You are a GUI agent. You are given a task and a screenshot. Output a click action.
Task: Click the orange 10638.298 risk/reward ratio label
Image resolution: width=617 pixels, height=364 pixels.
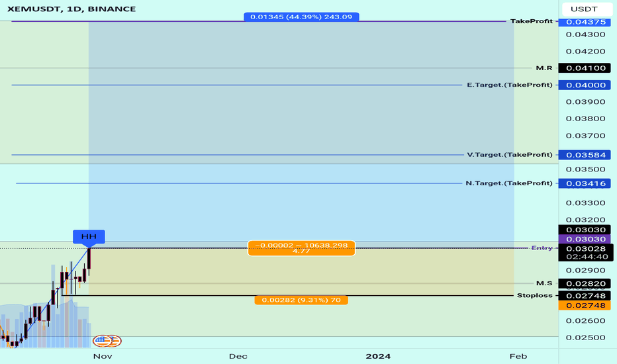click(x=301, y=248)
